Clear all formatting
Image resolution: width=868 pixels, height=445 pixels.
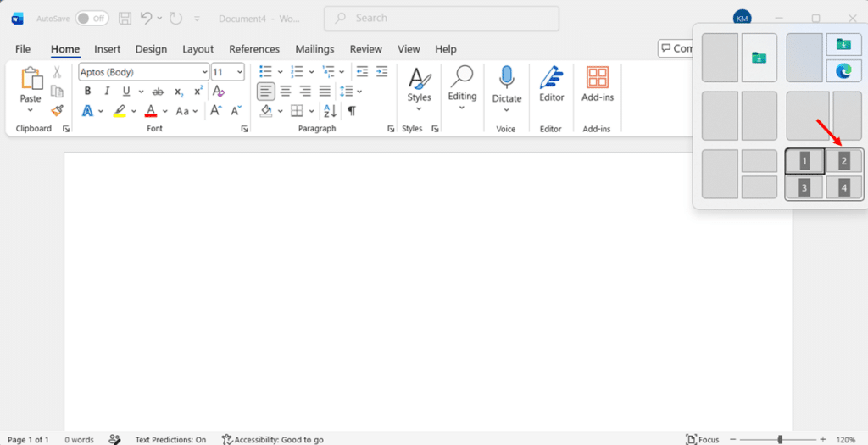(219, 92)
